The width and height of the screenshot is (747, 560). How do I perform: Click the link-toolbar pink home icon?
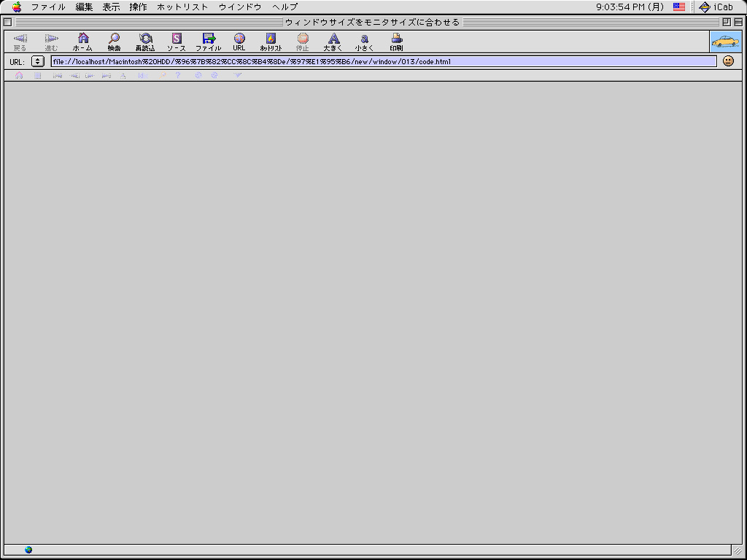[19, 75]
